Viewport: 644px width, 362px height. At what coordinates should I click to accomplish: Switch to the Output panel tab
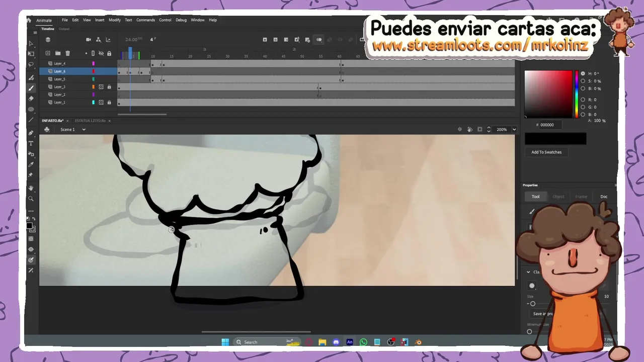coord(64,29)
